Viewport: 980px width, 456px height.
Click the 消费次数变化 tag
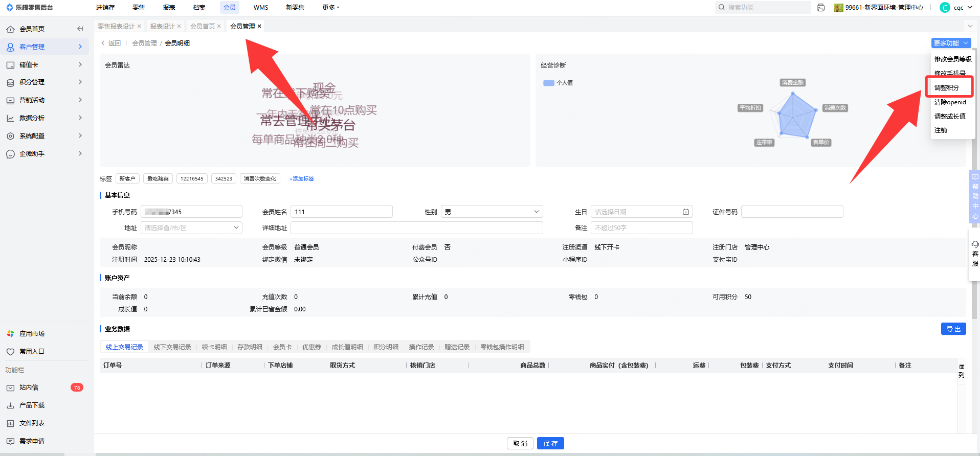[x=260, y=179]
